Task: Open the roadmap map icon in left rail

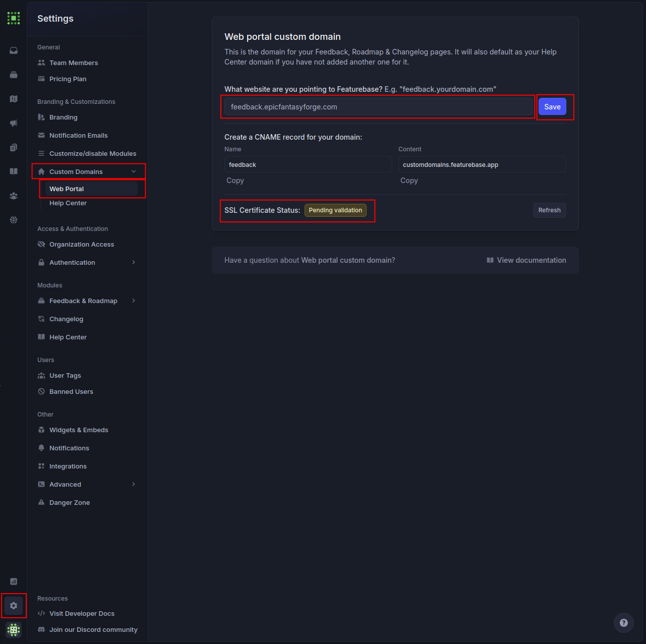Action: click(14, 99)
